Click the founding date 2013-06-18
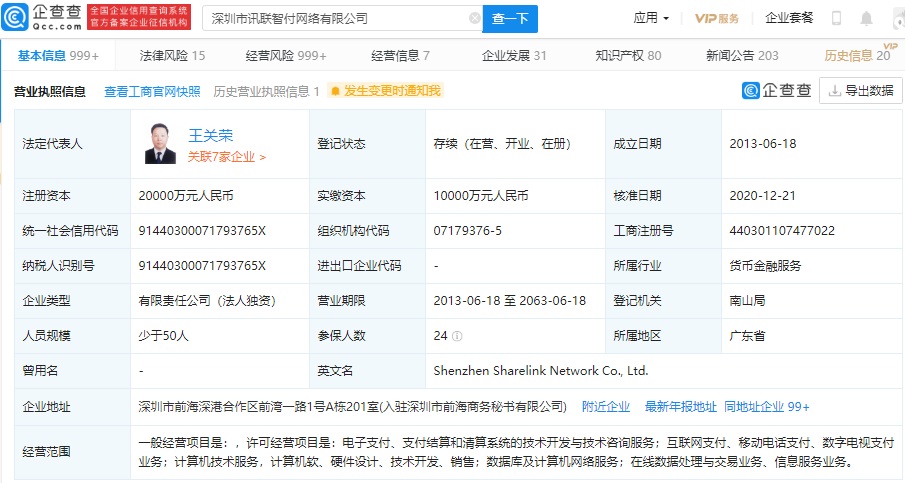905x483 pixels. click(762, 144)
